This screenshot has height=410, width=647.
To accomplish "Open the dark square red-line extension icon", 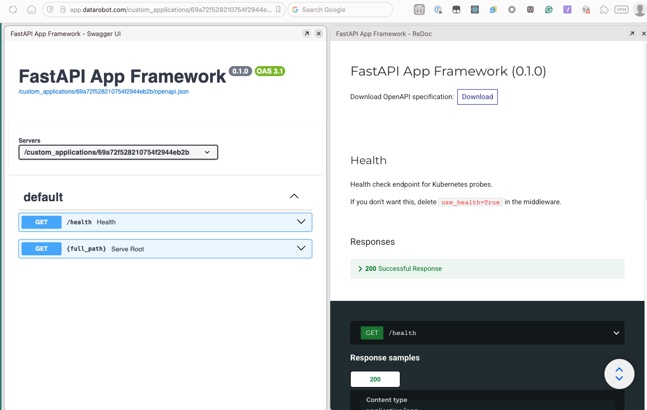I will tap(530, 9).
